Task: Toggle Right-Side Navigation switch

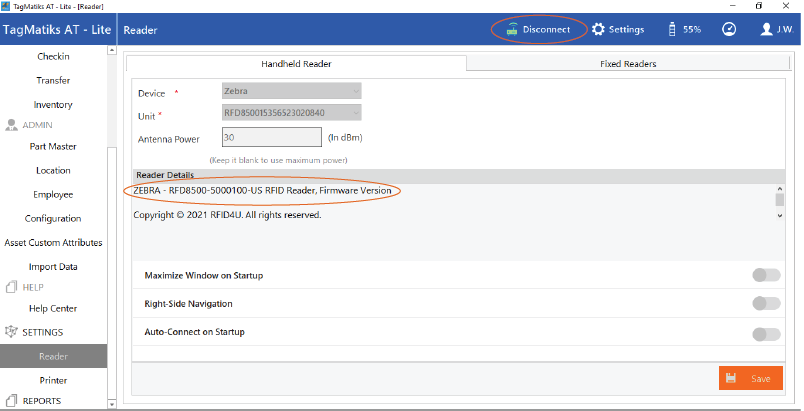Action: pyautogui.click(x=765, y=303)
